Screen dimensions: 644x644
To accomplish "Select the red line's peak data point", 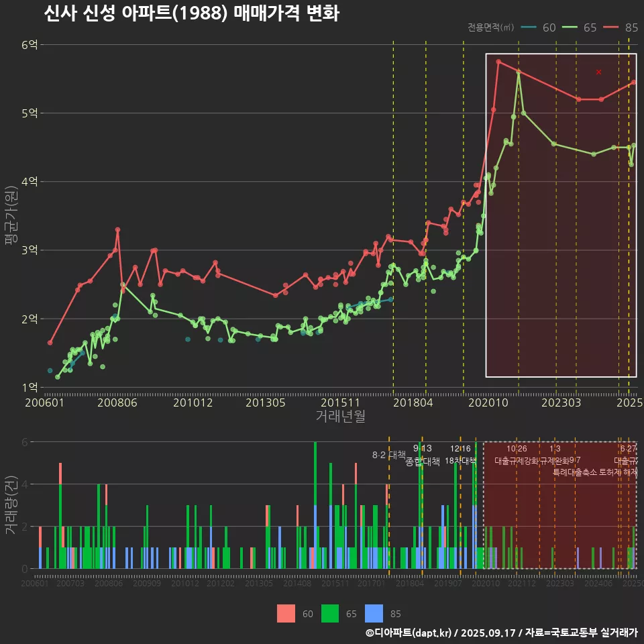I will coord(498,62).
